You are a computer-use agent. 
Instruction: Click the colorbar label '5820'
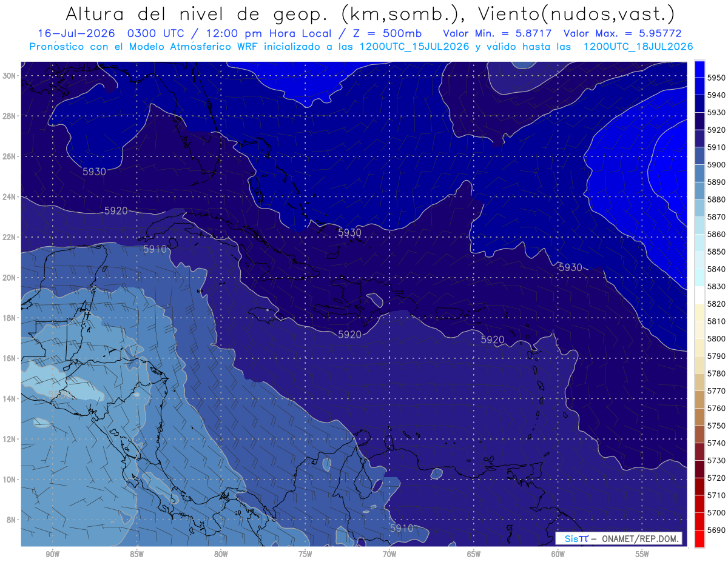(x=716, y=304)
